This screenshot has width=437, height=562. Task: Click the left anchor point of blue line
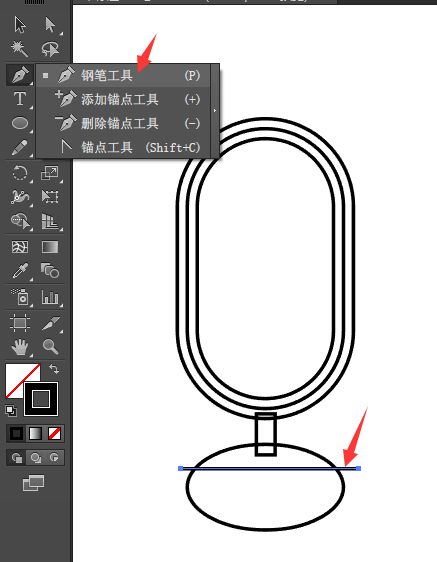coord(181,468)
